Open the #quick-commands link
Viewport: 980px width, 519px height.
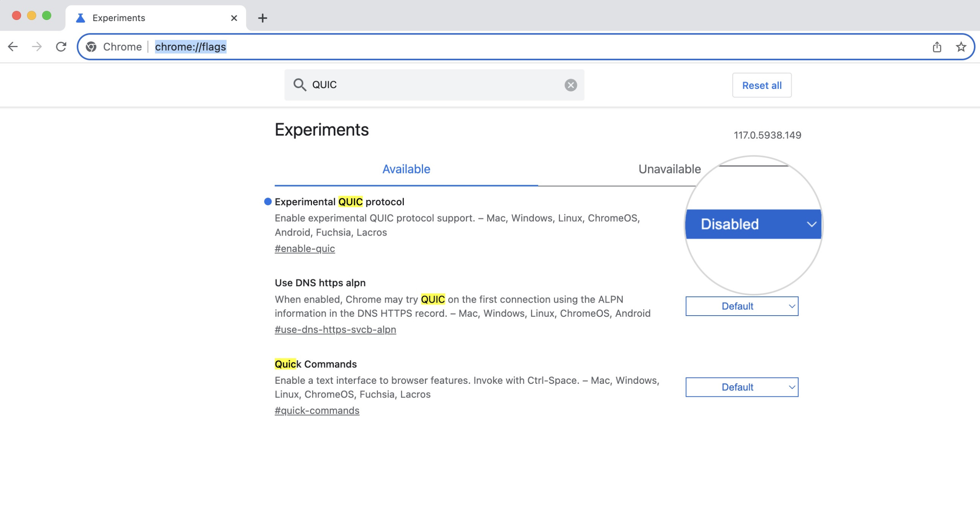(x=317, y=410)
